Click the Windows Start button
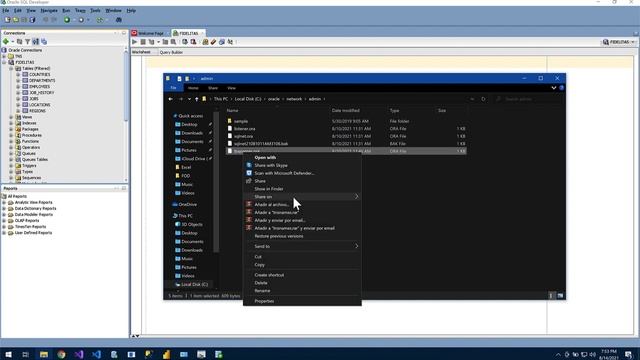640x360 pixels. tap(8, 354)
